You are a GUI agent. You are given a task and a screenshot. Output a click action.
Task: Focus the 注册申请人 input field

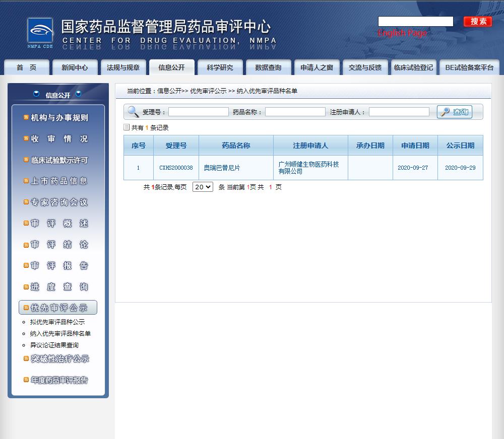399,112
